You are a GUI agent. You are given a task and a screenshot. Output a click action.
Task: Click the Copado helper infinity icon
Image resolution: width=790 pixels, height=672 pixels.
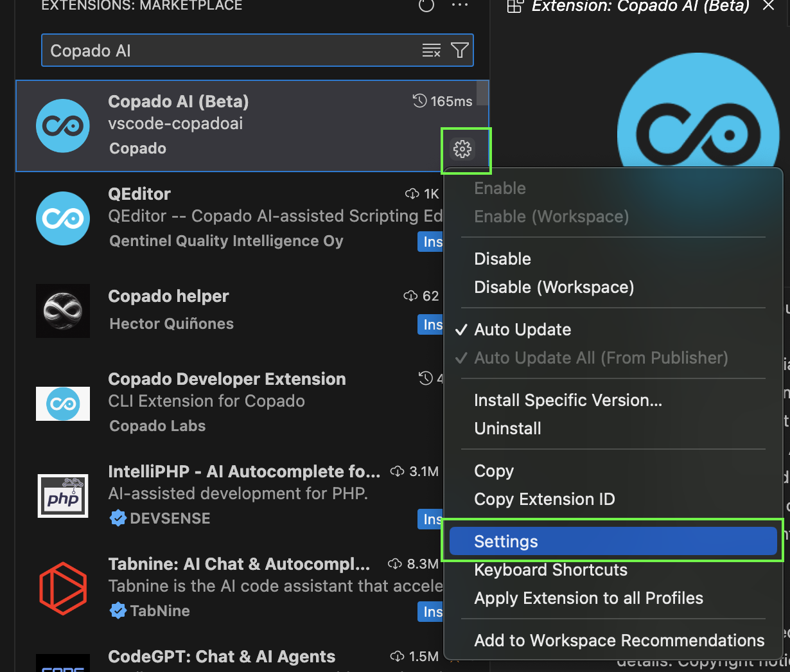63,311
